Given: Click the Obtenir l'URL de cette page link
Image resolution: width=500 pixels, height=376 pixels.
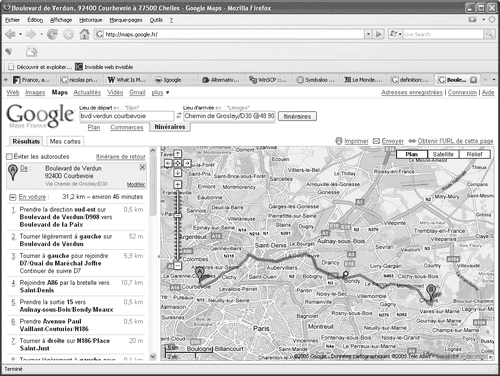Looking at the screenshot, I should tap(455, 141).
